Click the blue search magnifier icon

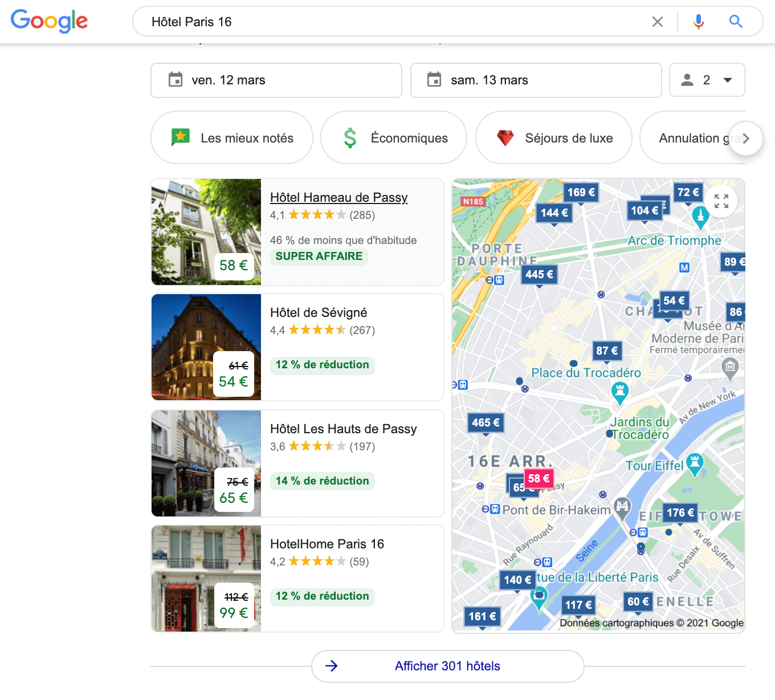736,22
